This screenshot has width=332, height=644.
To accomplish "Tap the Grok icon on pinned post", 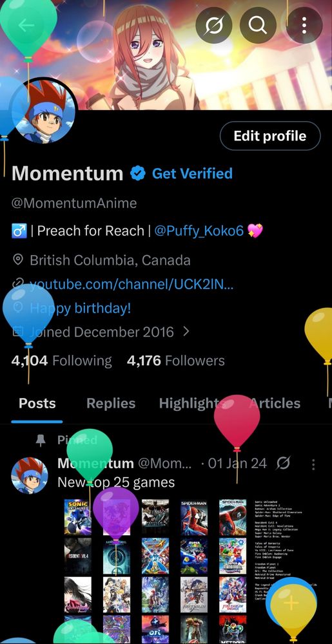I will [283, 464].
